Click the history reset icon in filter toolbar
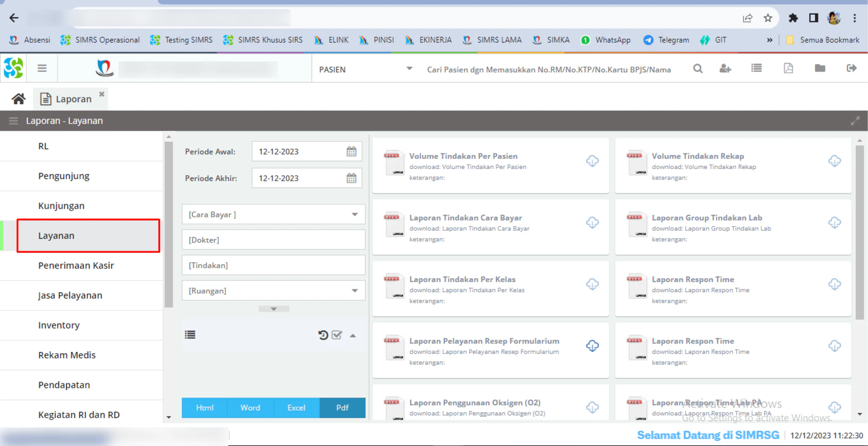Image resolution: width=868 pixels, height=446 pixels. tap(323, 335)
